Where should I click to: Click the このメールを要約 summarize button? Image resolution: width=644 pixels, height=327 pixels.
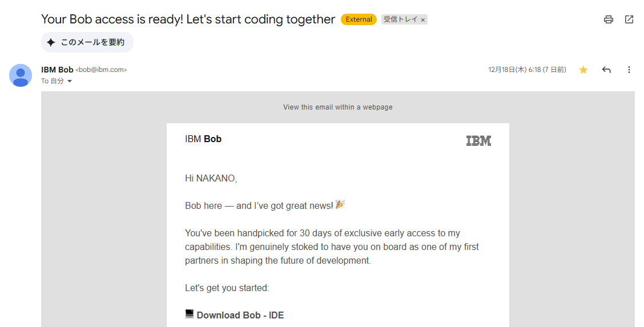(x=87, y=42)
